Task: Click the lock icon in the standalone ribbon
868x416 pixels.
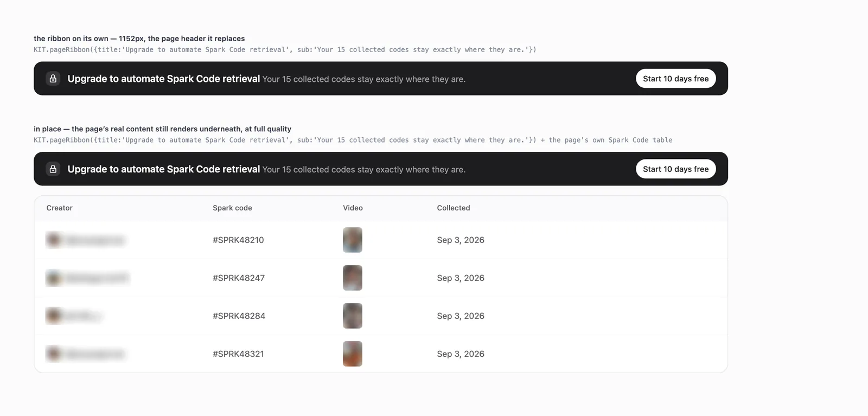Action: [x=53, y=79]
